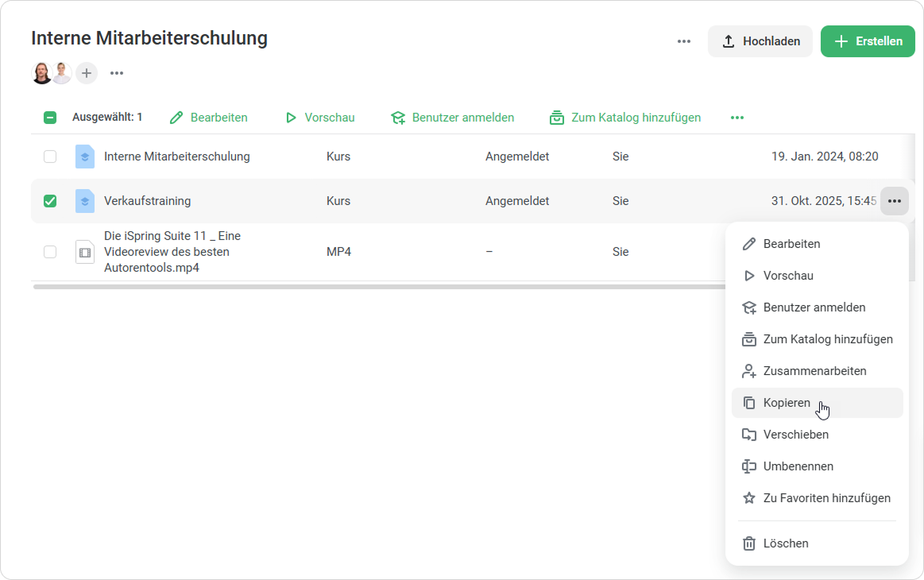
Task: Click the catalog box icon in toolbar
Action: 557,118
